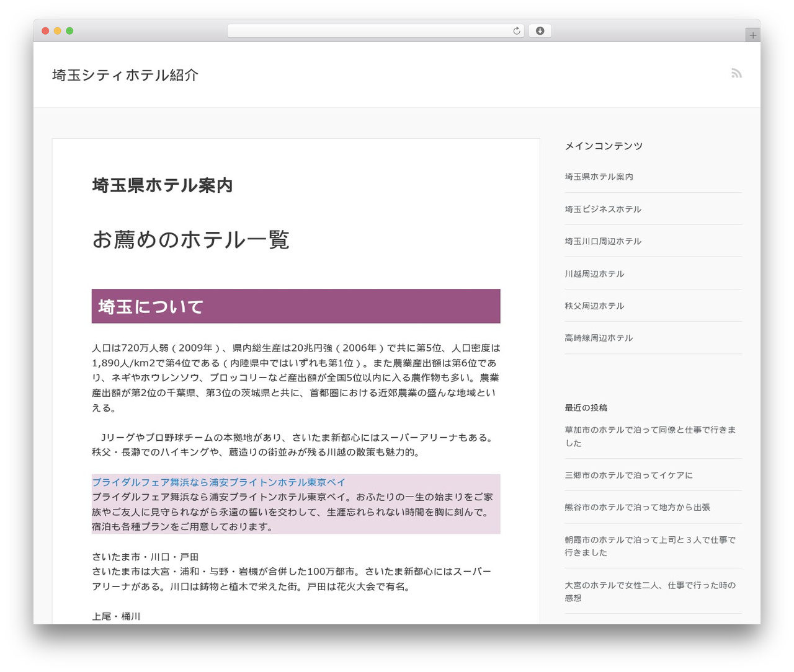Open post 草加市のホテルで泊って同僚と仕事で
This screenshot has height=672, width=794.
pyautogui.click(x=650, y=436)
